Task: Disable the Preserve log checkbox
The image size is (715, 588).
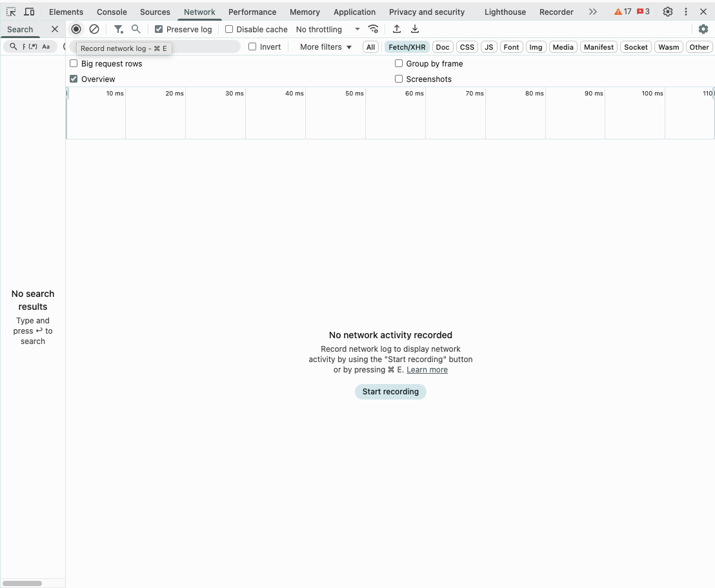Action: pyautogui.click(x=159, y=29)
